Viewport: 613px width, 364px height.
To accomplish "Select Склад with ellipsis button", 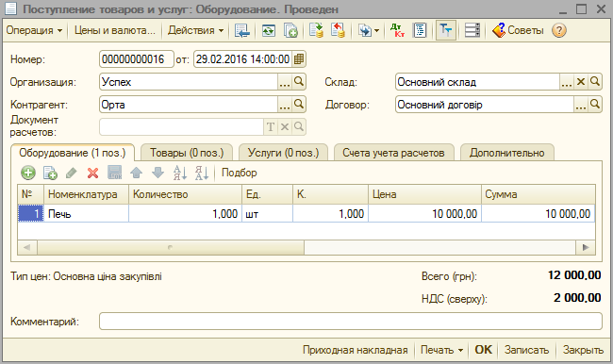I will [x=567, y=82].
